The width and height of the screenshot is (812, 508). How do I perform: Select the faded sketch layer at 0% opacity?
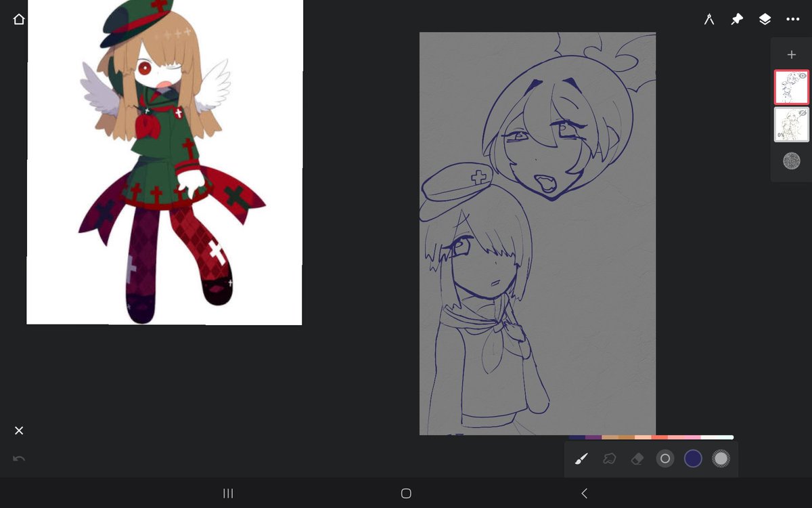pyautogui.click(x=792, y=125)
